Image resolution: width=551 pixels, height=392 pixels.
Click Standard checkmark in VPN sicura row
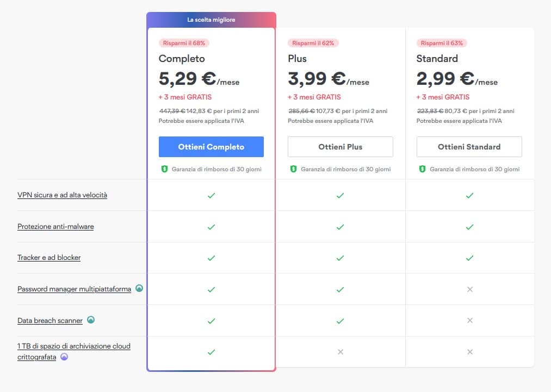click(469, 195)
